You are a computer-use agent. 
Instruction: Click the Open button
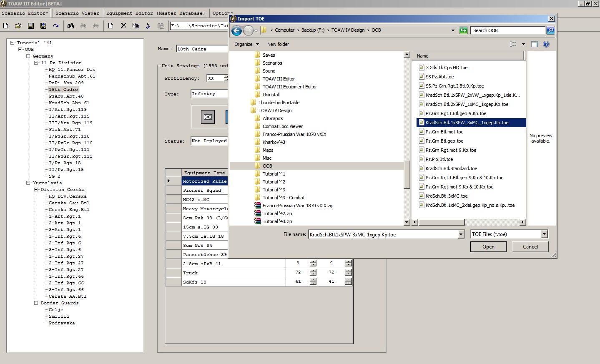[488, 247]
